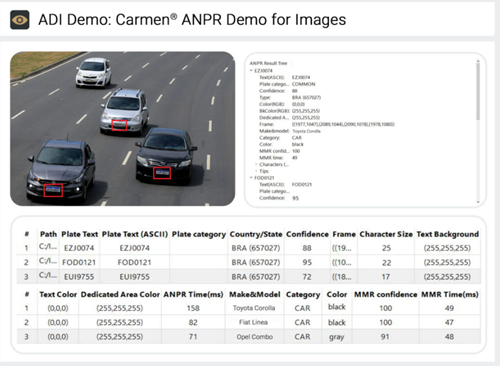Select the Fiat Linea cell
Viewport: 500px width, 366px height.
(253, 322)
